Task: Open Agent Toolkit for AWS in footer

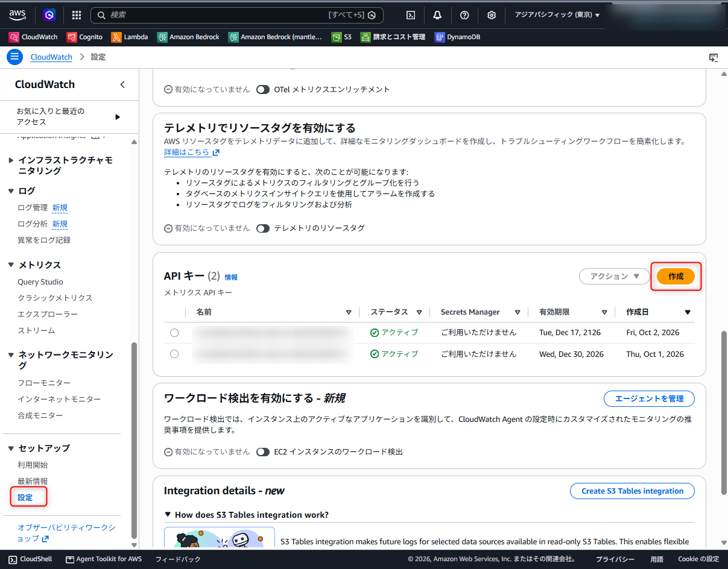Action: [x=104, y=559]
